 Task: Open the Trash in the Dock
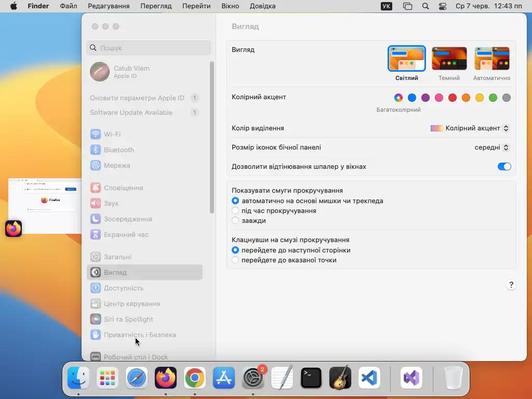click(x=453, y=378)
